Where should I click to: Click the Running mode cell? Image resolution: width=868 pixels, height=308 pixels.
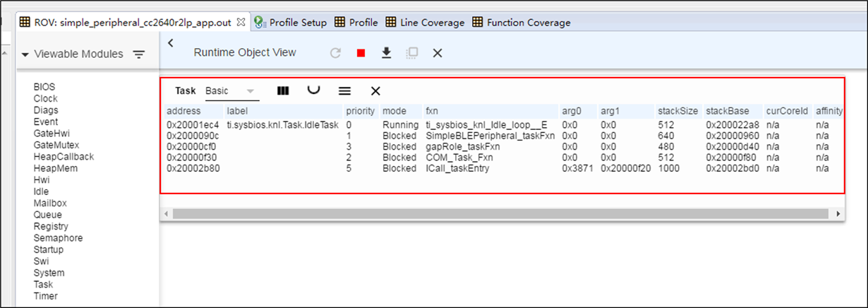point(400,125)
